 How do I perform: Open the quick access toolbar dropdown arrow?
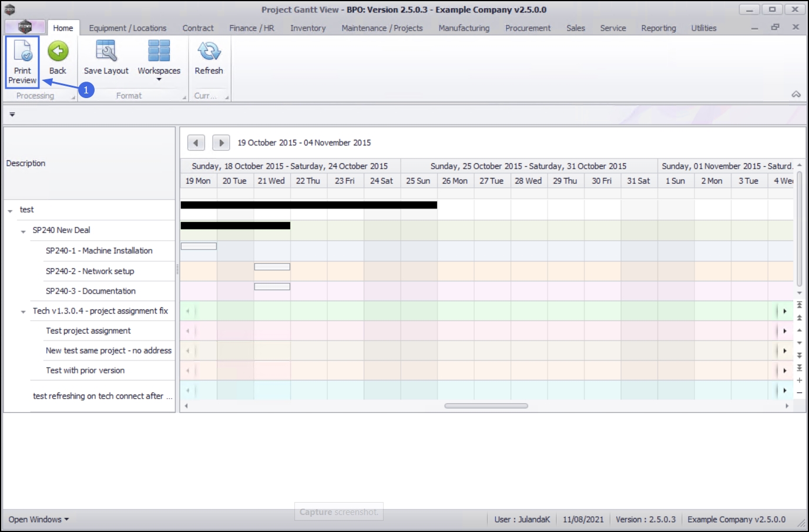coord(12,115)
